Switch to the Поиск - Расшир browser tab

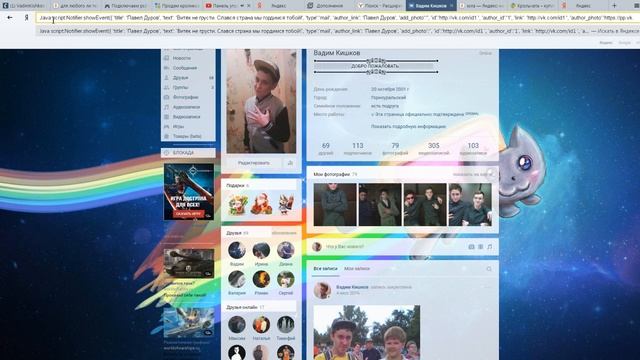click(379, 6)
